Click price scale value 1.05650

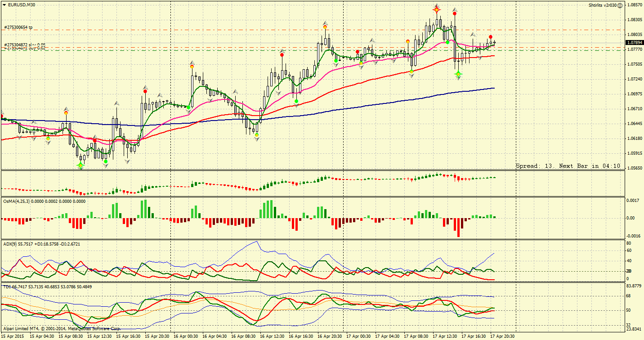634,168
